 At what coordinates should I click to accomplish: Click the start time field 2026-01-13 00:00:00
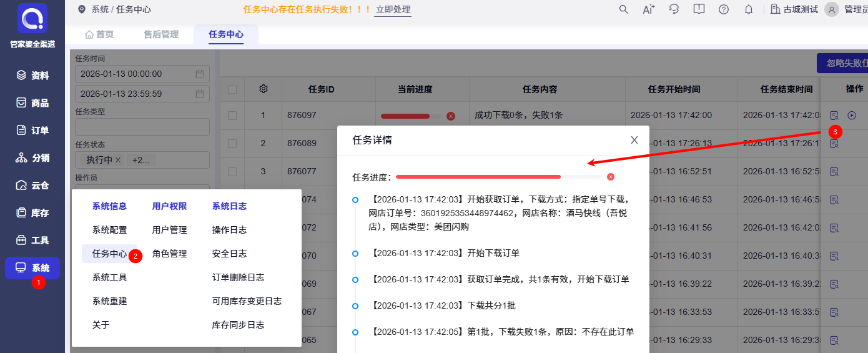click(142, 74)
